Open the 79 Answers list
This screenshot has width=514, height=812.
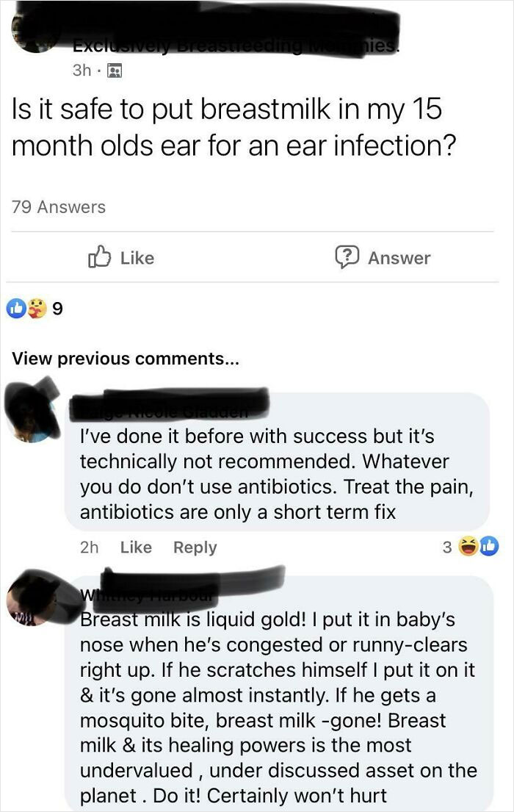coord(51,206)
